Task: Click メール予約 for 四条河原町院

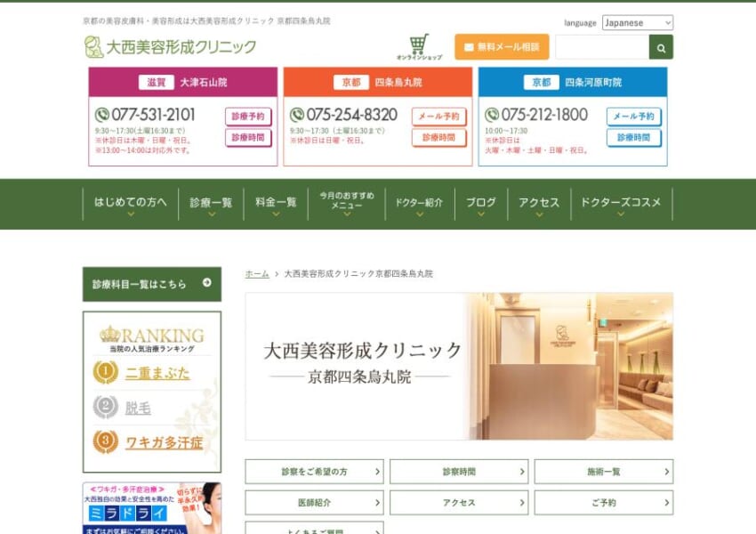Action: tap(633, 117)
